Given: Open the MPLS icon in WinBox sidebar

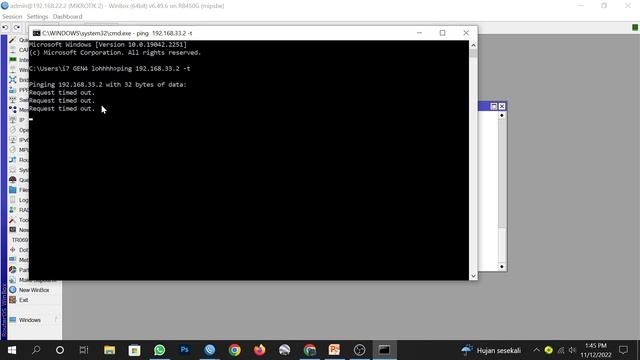Looking at the screenshot, I should 13,150.
